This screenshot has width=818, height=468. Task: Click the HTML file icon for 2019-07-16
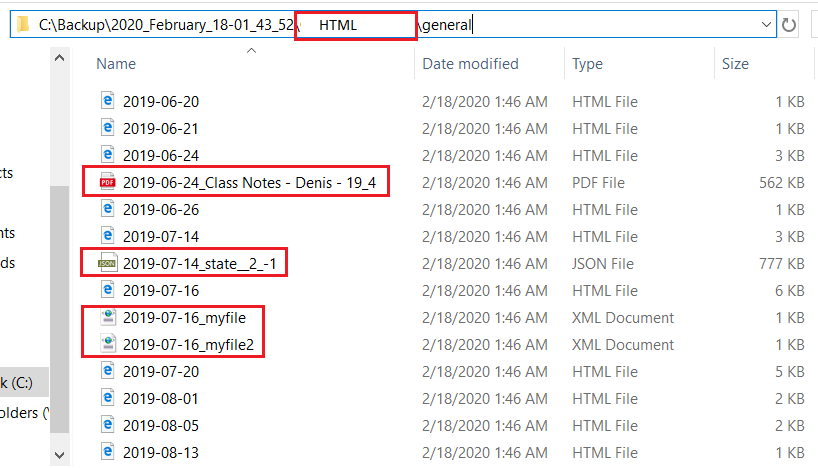[x=107, y=290]
